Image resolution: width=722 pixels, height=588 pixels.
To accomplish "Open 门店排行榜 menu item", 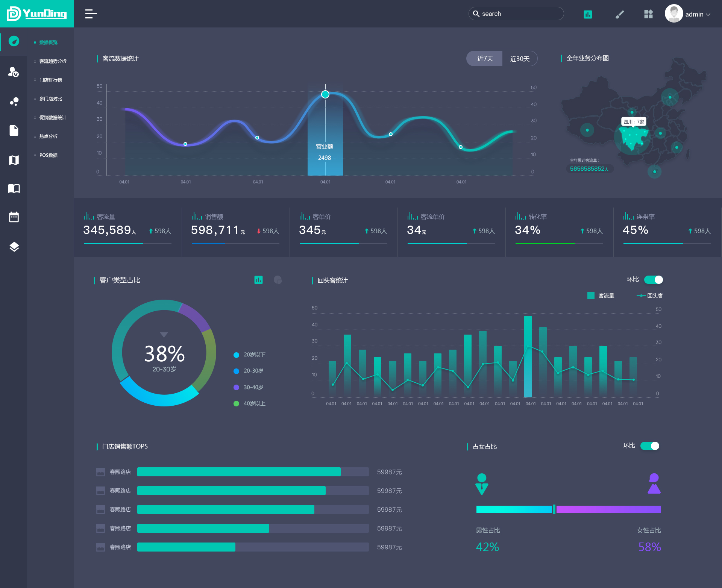I will (x=50, y=80).
